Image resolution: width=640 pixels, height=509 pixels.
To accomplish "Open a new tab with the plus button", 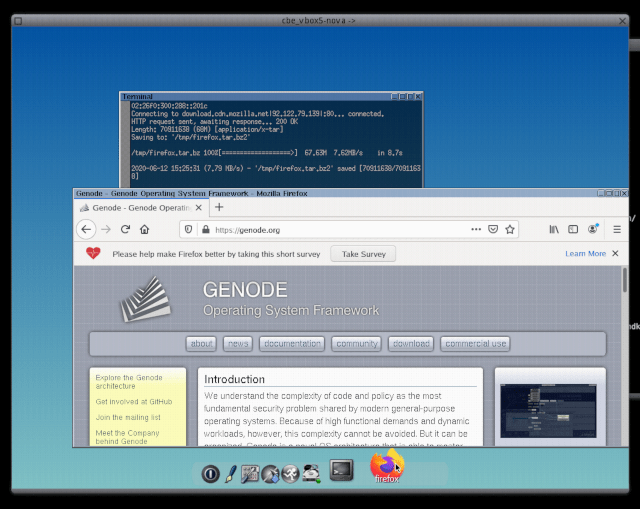I will coord(219,207).
